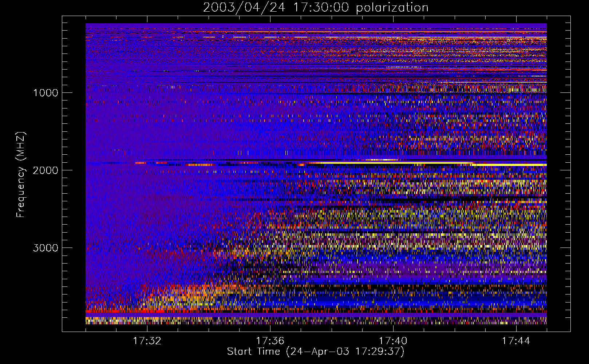Viewport: 589px width, 364px height.
Task: Click the 'Start Time (24-Apr-03 17:29:37)' axis label
Action: click(x=316, y=352)
